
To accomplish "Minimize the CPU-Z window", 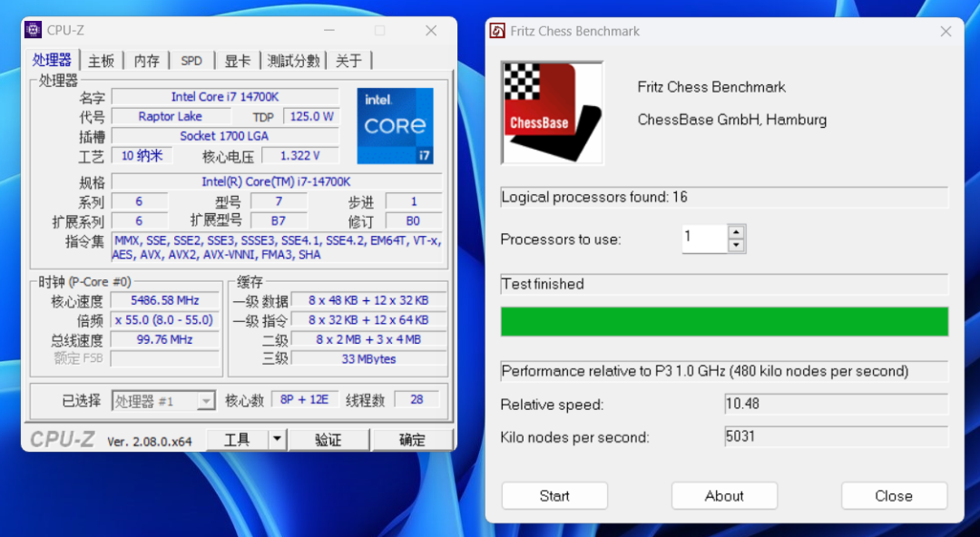I will pyautogui.click(x=329, y=31).
